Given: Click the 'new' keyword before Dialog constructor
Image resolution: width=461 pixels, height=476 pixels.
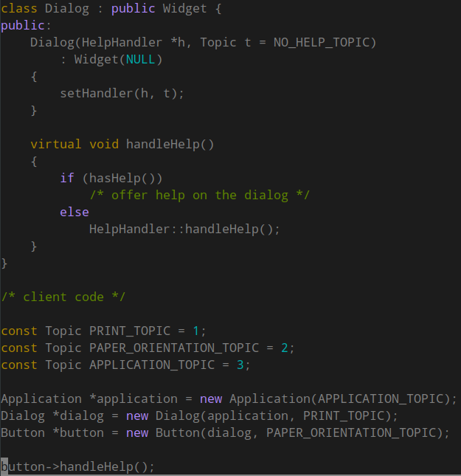Looking at the screenshot, I should pyautogui.click(x=137, y=415).
